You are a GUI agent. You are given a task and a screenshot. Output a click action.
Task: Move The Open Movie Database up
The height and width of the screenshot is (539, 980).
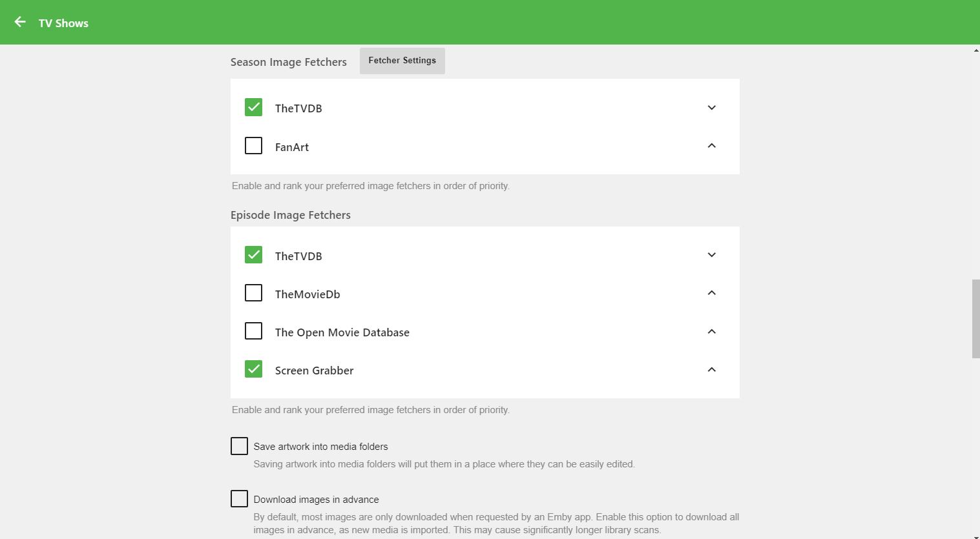coord(711,332)
